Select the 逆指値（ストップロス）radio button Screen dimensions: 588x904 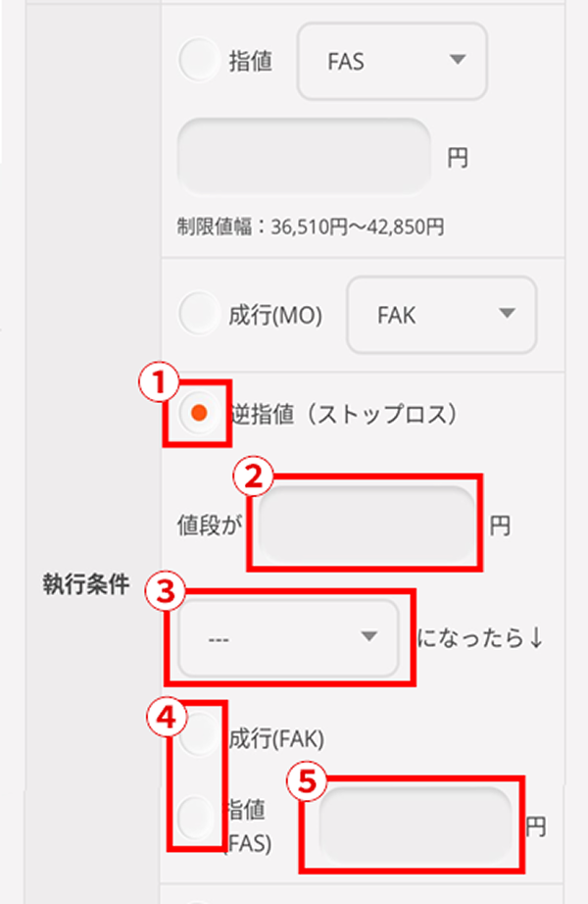(x=200, y=414)
